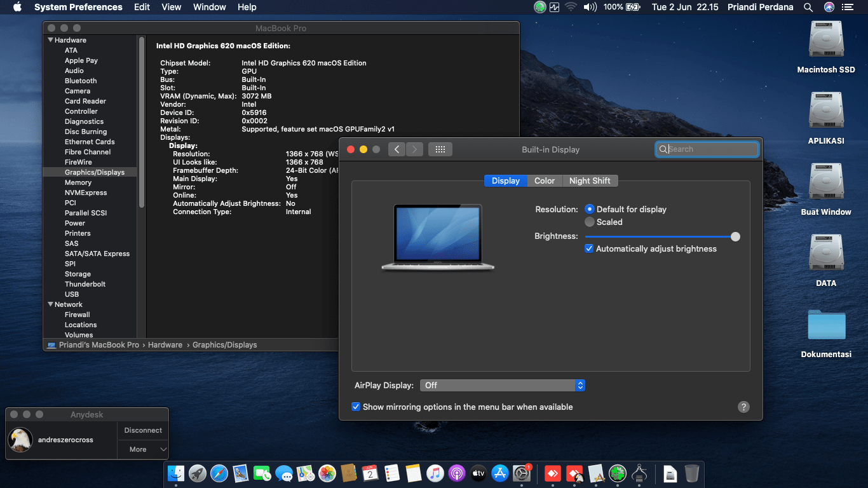Screen dimensions: 868x488
Task: Switch to the Night Shift tab
Action: [x=590, y=180]
